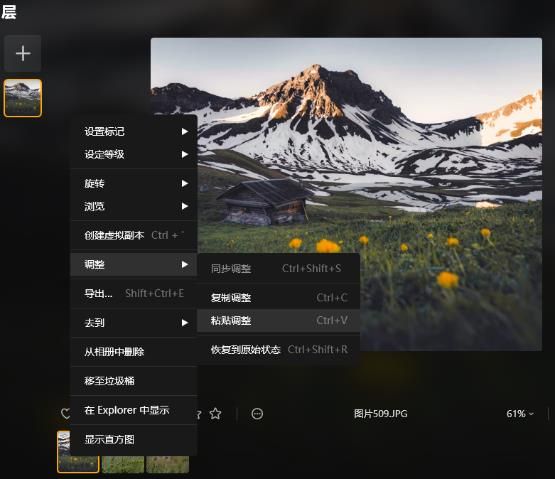Open the 设定等级 submenu

point(134,154)
